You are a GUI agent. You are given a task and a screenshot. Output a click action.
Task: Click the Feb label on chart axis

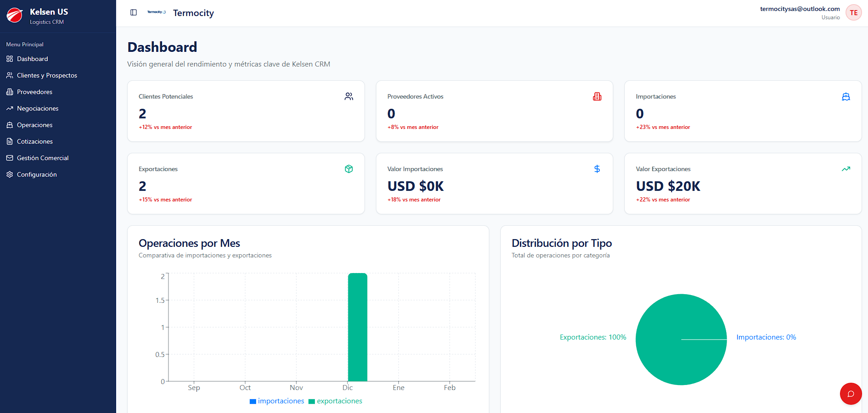450,388
